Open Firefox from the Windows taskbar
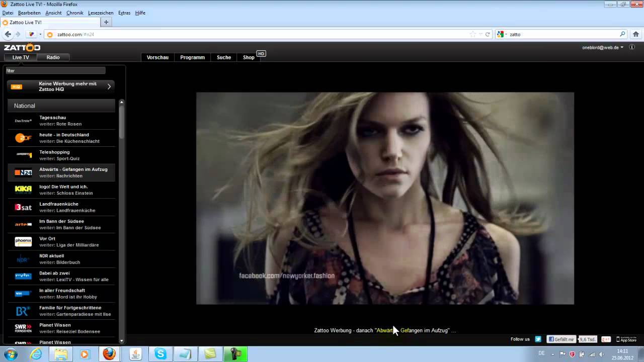 (x=109, y=354)
